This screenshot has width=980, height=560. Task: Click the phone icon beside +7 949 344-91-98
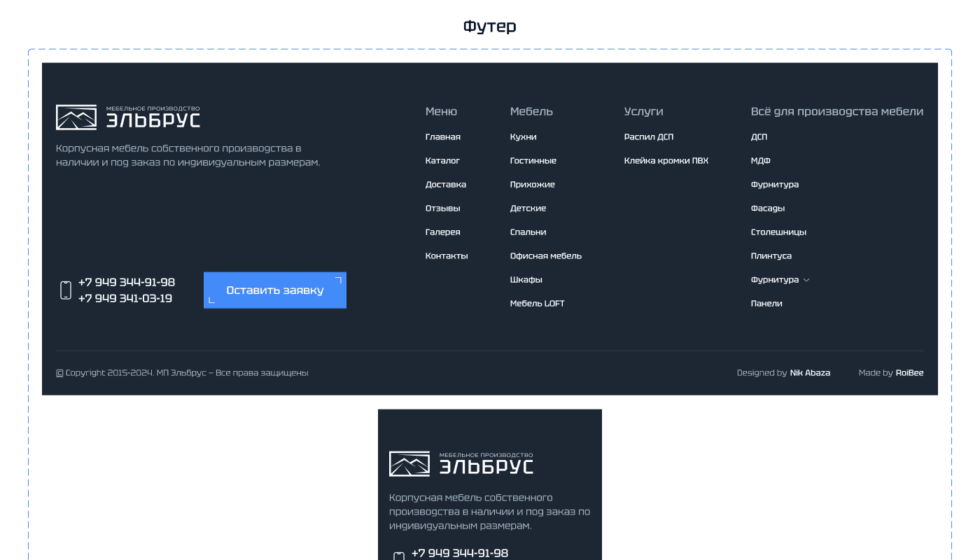pos(66,290)
